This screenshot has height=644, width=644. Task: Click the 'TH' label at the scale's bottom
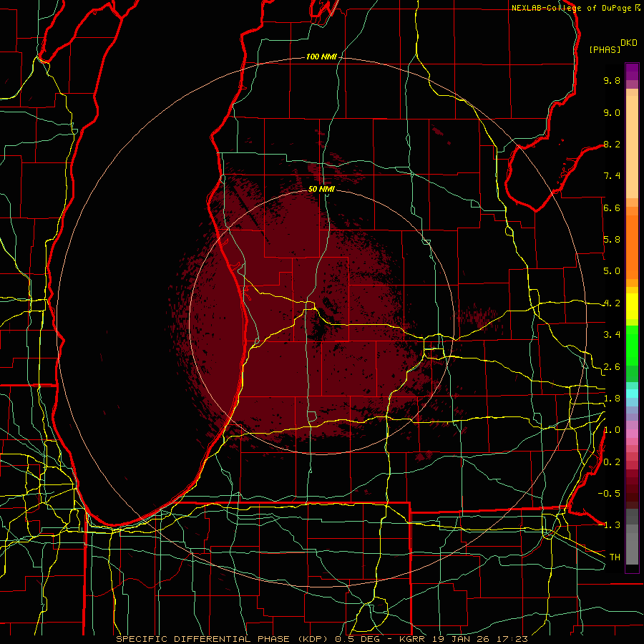click(615, 557)
